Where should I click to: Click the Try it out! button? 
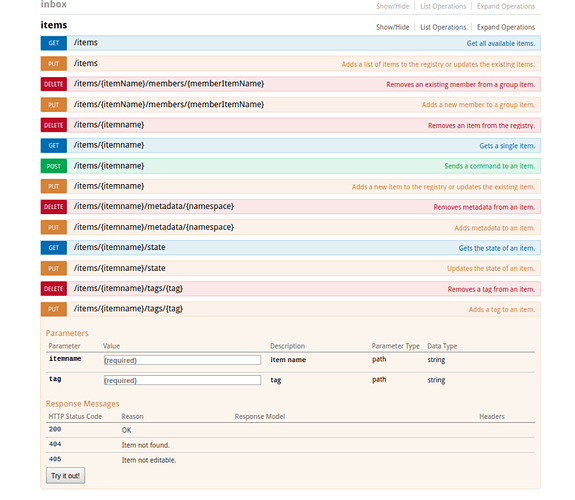66,475
